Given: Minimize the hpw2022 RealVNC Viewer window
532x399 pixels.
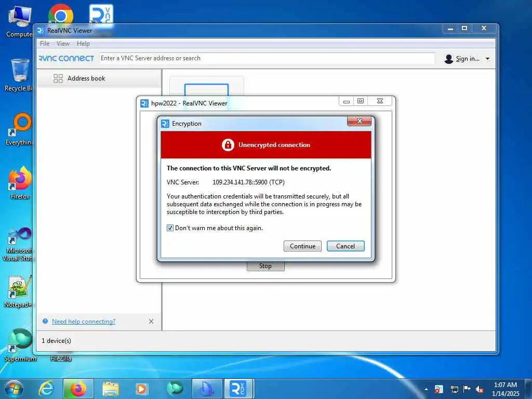Looking at the screenshot, I should pyautogui.click(x=346, y=101).
